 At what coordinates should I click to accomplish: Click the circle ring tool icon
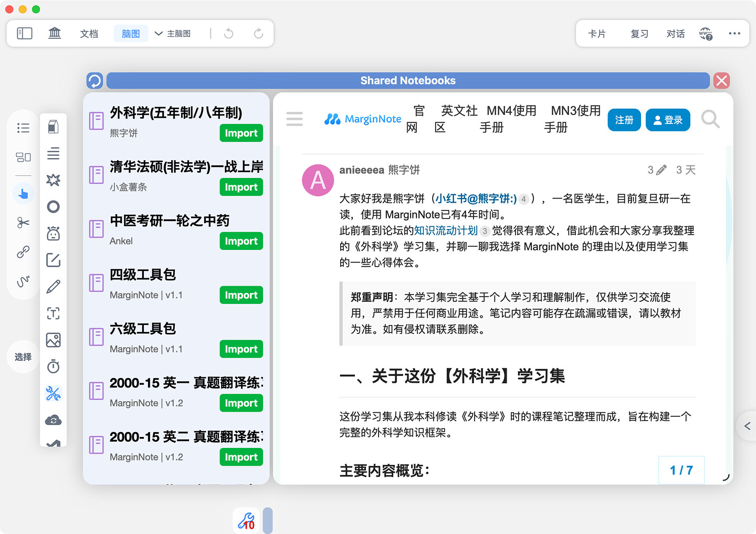click(54, 207)
